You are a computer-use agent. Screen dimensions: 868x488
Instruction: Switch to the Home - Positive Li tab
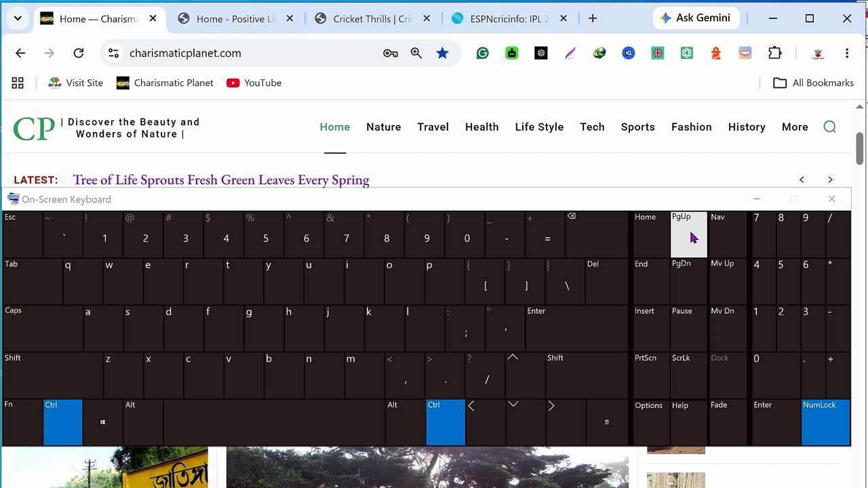236,19
